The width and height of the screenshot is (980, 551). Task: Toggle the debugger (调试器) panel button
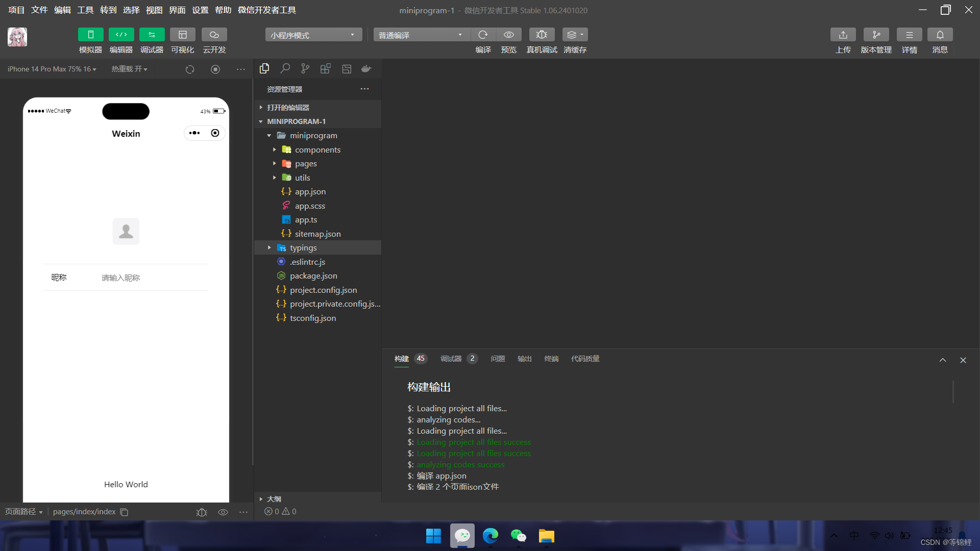point(152,35)
